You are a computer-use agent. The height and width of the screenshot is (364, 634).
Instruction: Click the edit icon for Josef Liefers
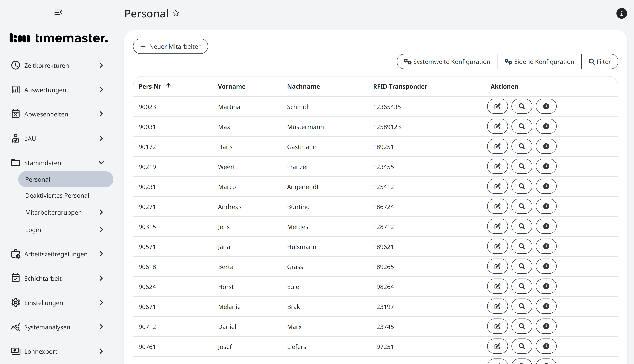(x=497, y=346)
